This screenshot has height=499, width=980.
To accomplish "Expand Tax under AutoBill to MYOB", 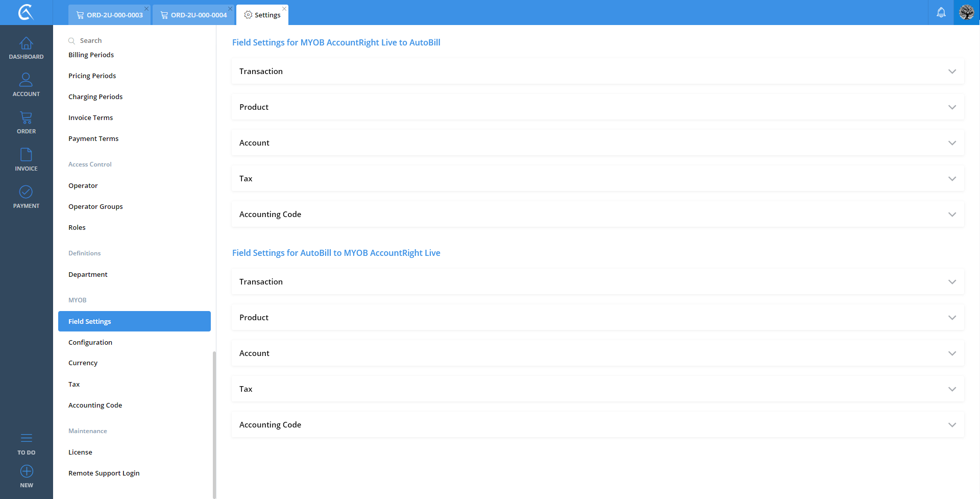I will (597, 389).
